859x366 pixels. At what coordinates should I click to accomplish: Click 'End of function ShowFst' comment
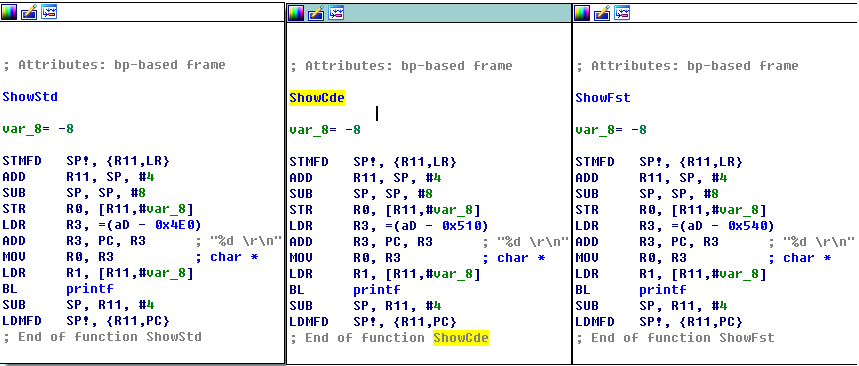click(675, 338)
